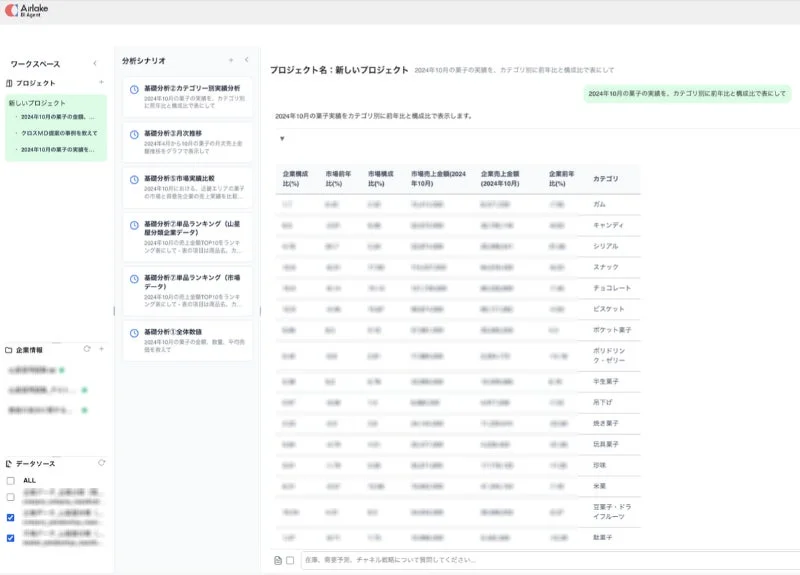Sort by 企業構成比(%) column header
Viewport: 800px width, 575px height.
[295, 179]
